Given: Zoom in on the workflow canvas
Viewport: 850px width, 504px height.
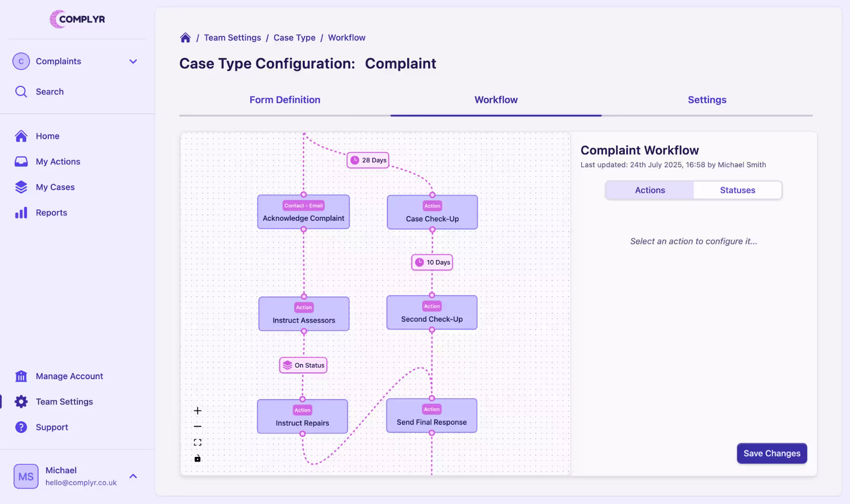Looking at the screenshot, I should tap(198, 410).
